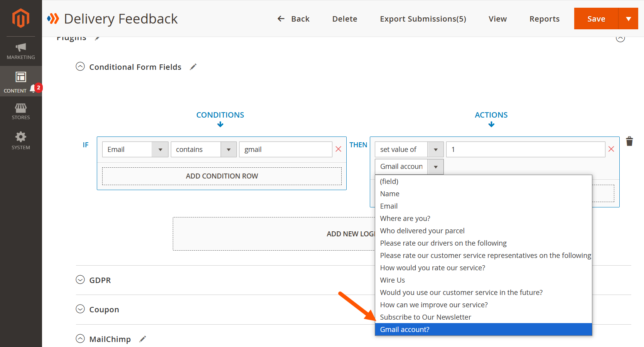
Task: Select Email option in the field list
Action: tap(483, 206)
